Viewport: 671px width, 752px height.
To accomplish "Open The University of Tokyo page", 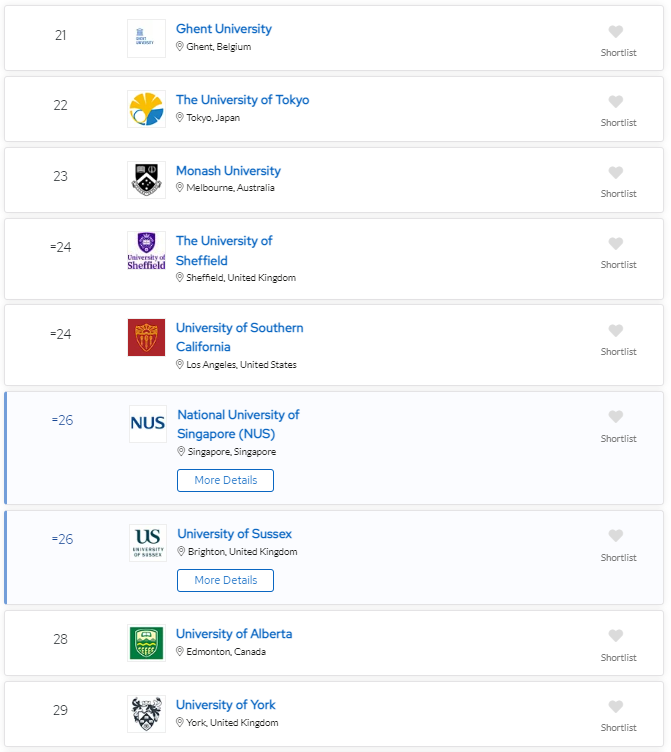I will (242, 100).
